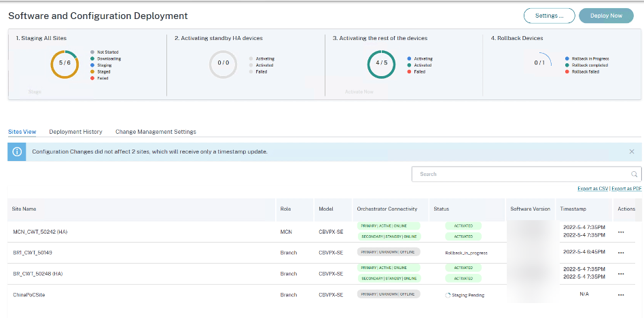Click the info icon in the blue banner
The width and height of the screenshot is (644, 318).
(x=17, y=152)
